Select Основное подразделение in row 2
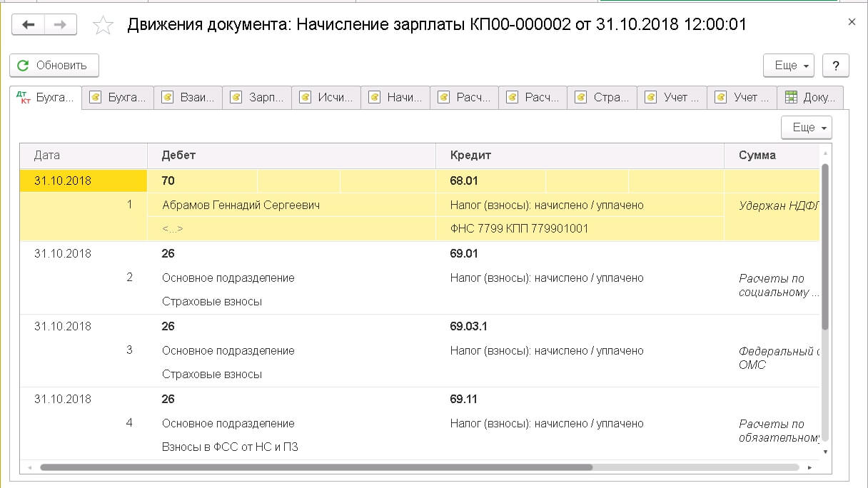The width and height of the screenshot is (868, 488). 228,278
